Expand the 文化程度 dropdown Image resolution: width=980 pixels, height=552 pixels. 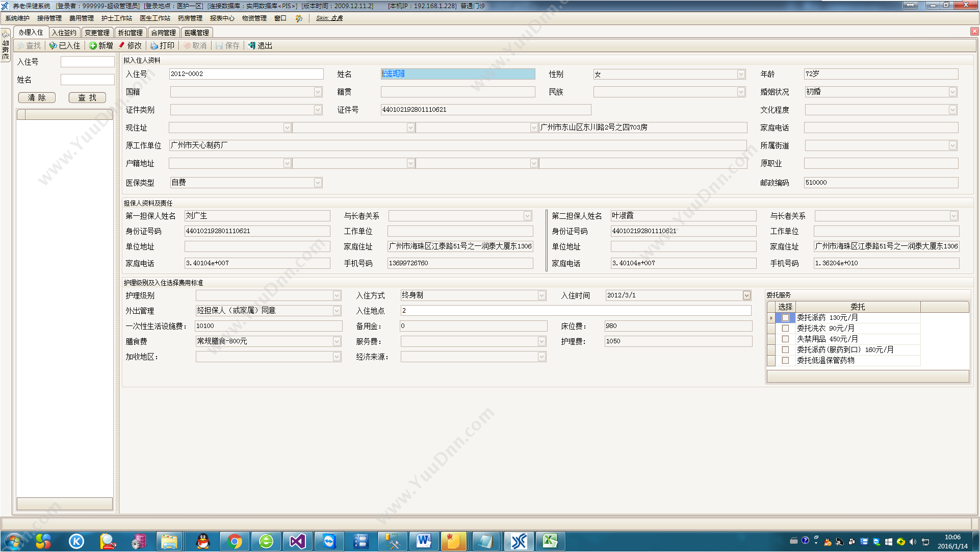click(x=952, y=110)
